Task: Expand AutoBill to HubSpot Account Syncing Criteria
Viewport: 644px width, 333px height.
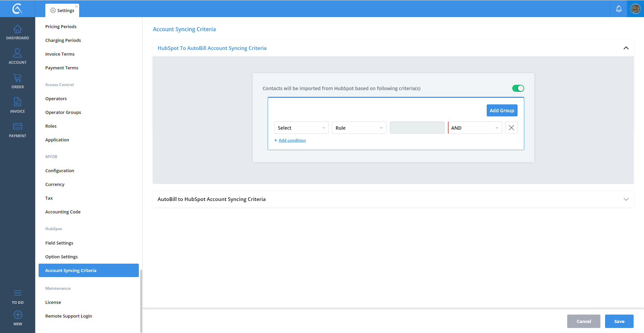Action: pos(626,199)
